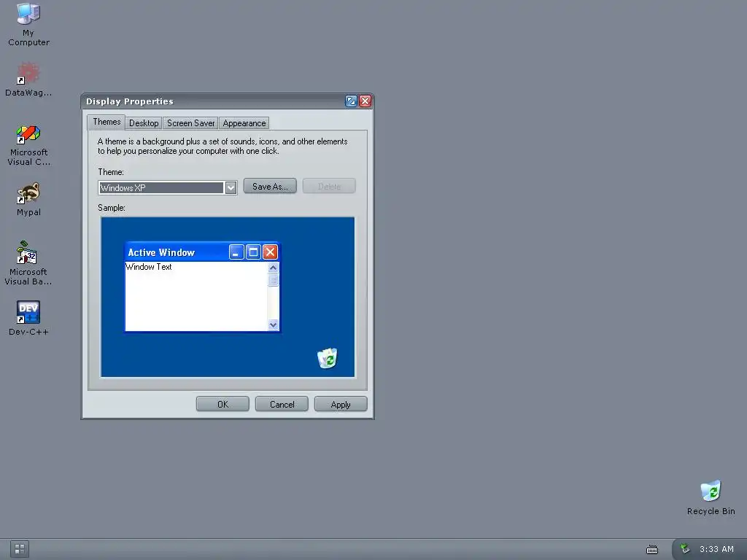The height and width of the screenshot is (560, 747).
Task: Click the Window Text sample text
Action: pos(149,267)
